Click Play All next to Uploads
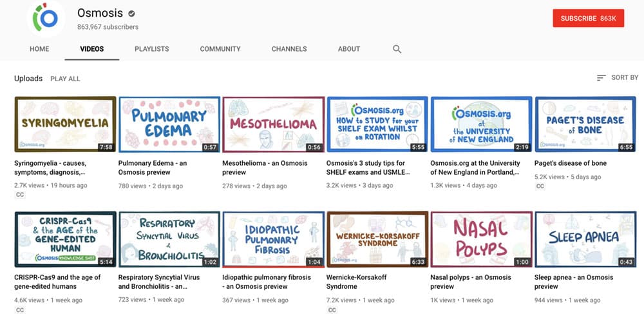Image resolution: width=644 pixels, height=314 pixels. tap(65, 79)
